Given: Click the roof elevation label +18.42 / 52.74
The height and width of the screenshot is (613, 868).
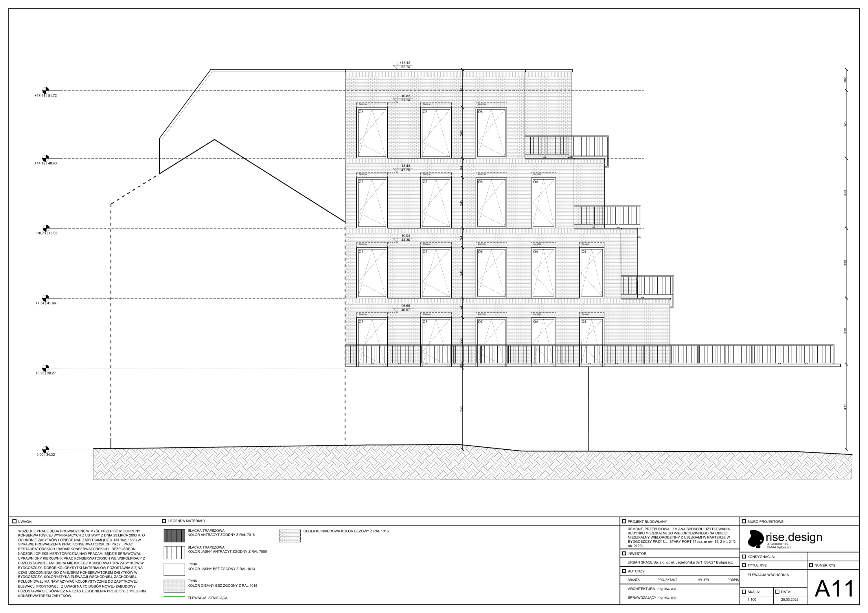Looking at the screenshot, I should 405,65.
